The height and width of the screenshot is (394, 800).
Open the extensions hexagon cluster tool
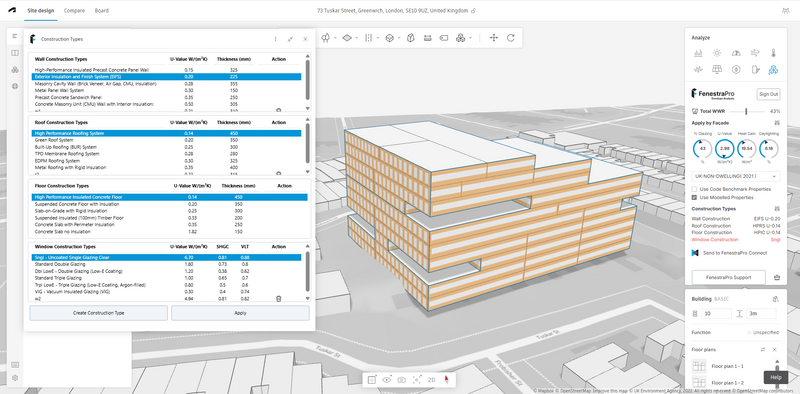pyautogui.click(x=460, y=38)
